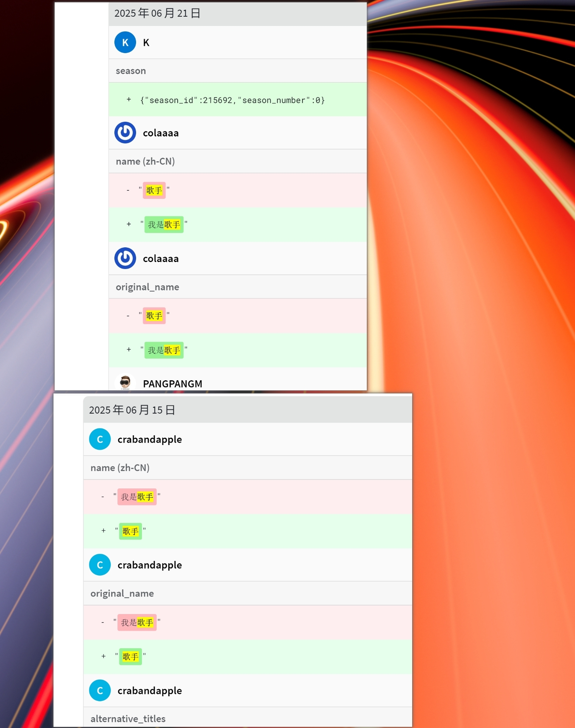Open crabandapple username under June 15 header

(150, 439)
